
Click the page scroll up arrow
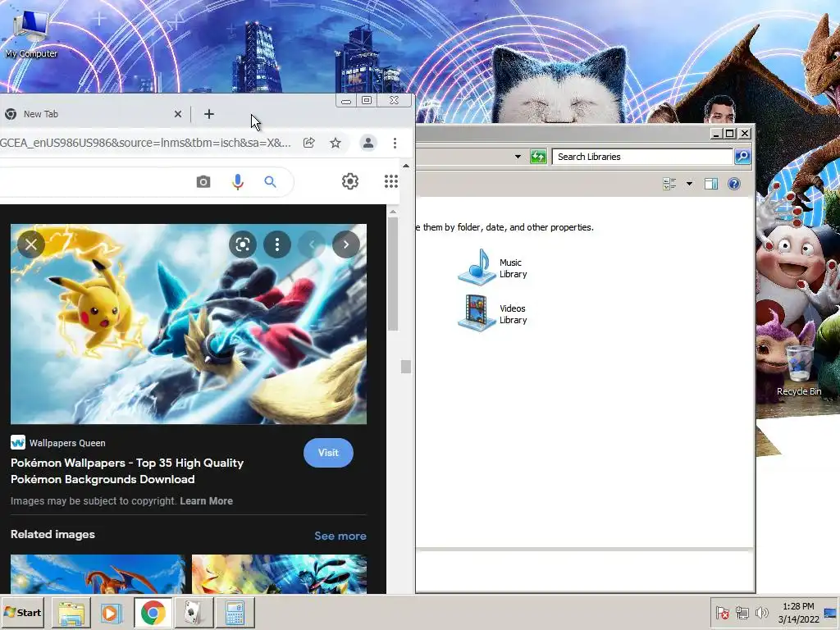tap(406, 166)
